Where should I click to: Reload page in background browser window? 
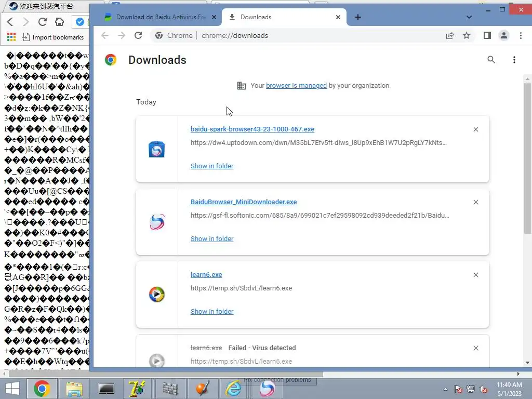click(x=43, y=22)
